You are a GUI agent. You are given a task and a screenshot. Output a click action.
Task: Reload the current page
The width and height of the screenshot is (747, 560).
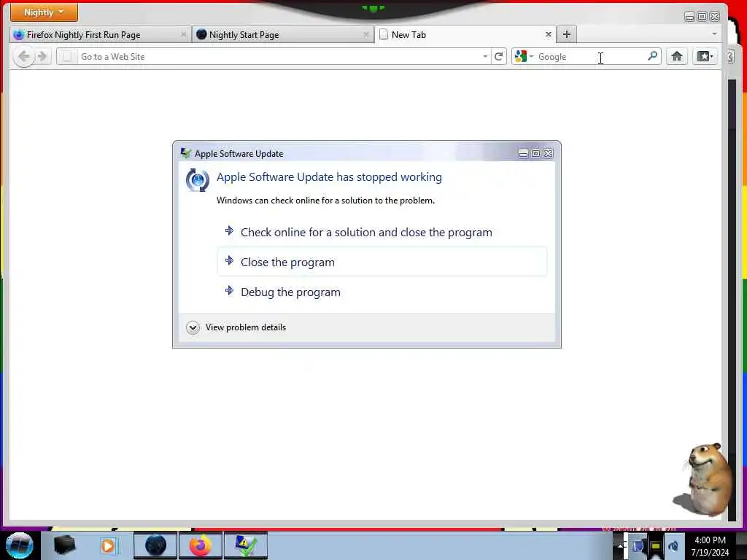pyautogui.click(x=498, y=57)
